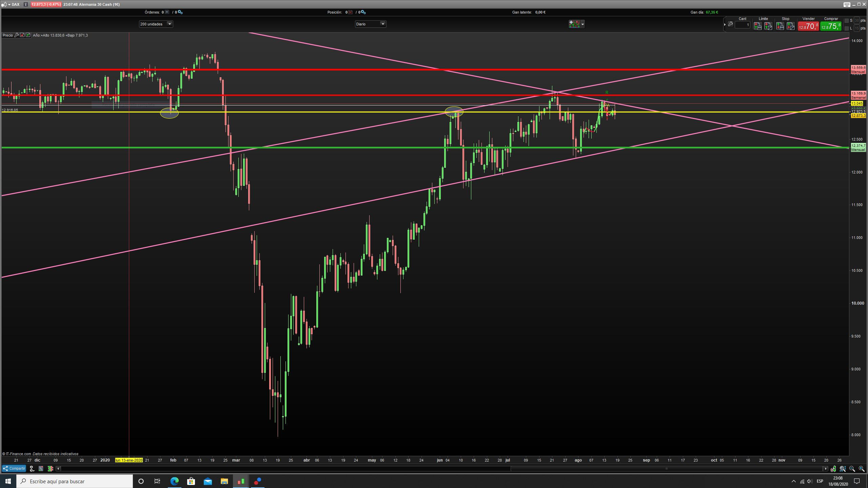Click first Límite order icon
This screenshot has height=488, width=868.
757,26
